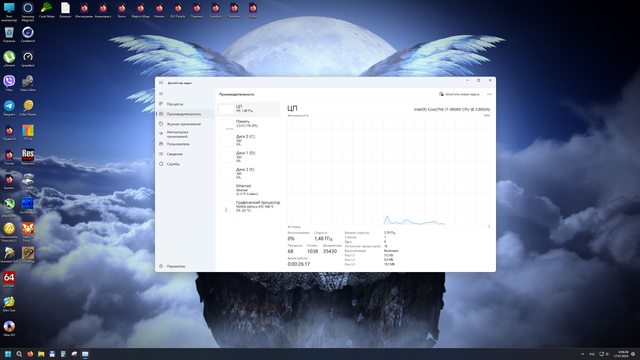The image size is (640, 360).
Task: Open the Mini Tool desktop icon
Action: point(9,304)
